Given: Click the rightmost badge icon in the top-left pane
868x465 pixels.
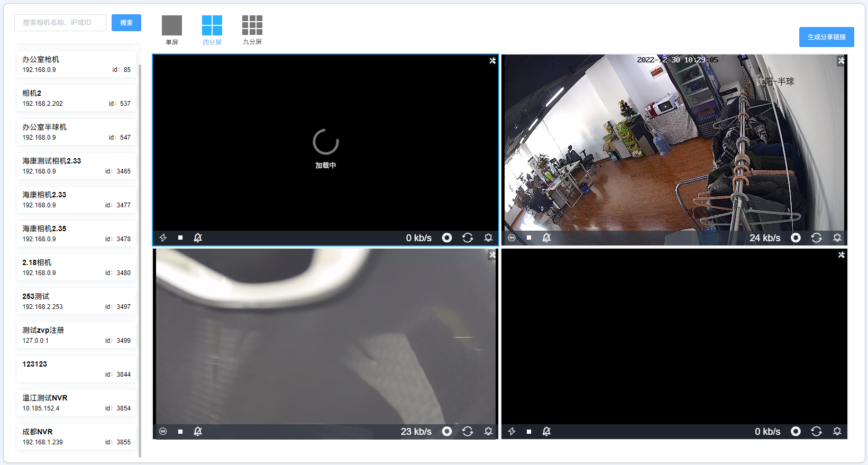Looking at the screenshot, I should tap(488, 238).
